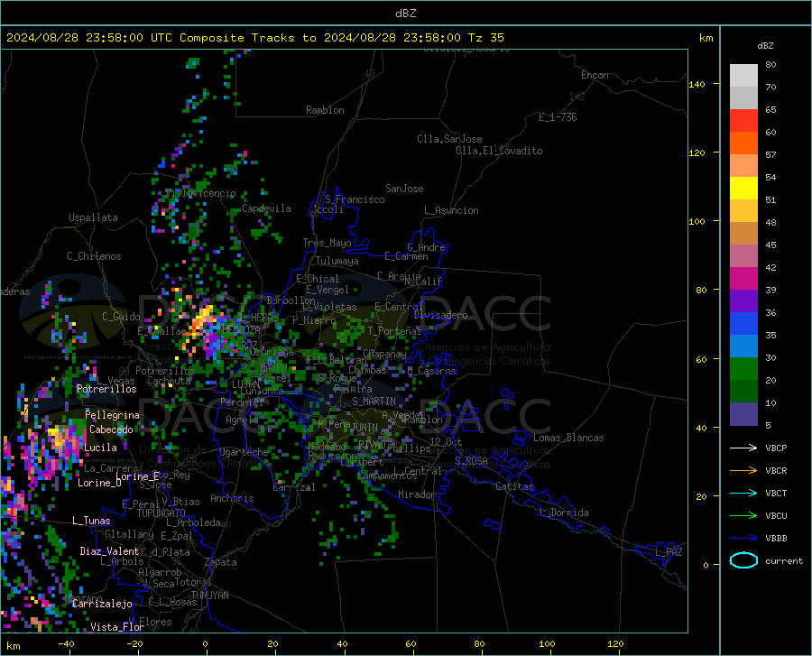This screenshot has width=812, height=656.
Task: Click the Carrizalejo label
Action: [102, 604]
